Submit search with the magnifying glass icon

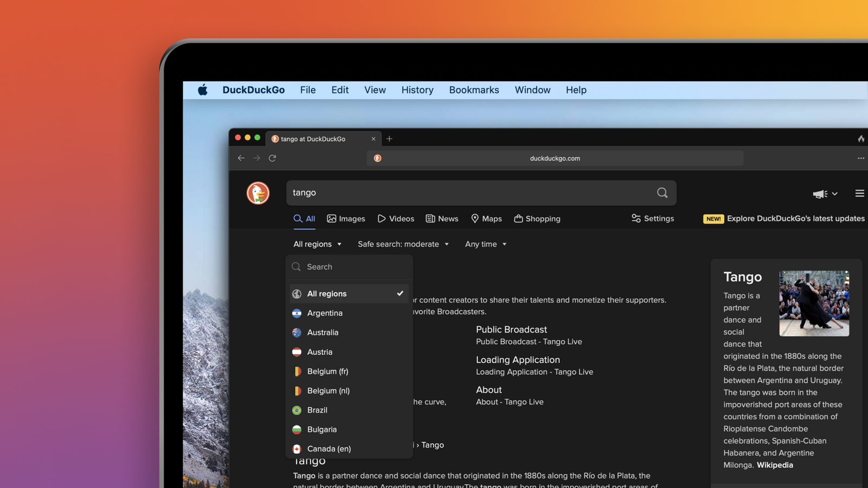point(662,192)
